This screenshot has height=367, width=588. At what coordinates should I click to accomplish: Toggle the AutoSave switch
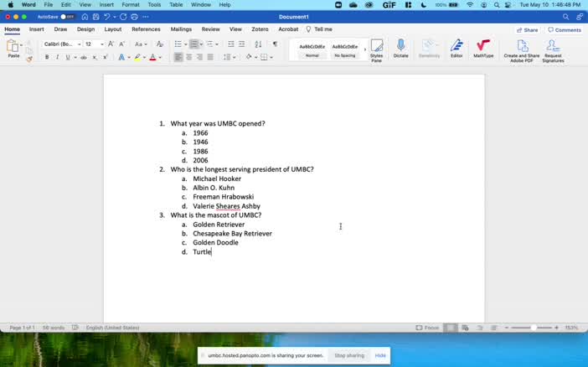67,17
